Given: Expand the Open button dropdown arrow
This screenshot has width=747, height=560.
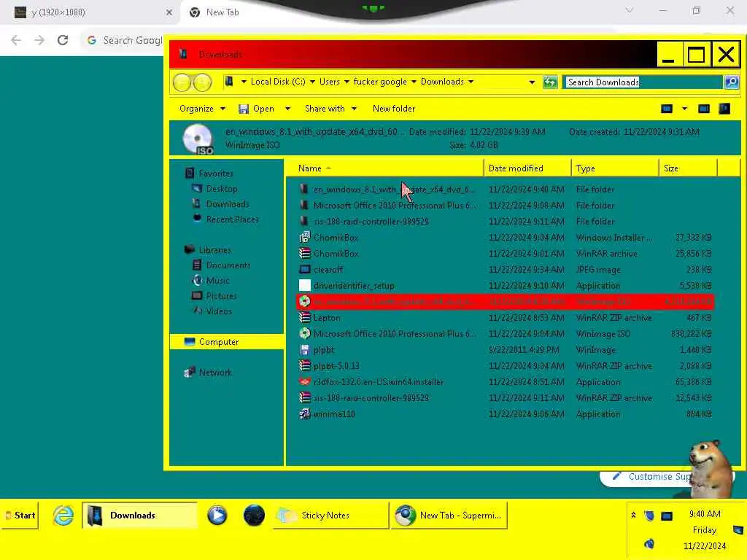Looking at the screenshot, I should [287, 109].
